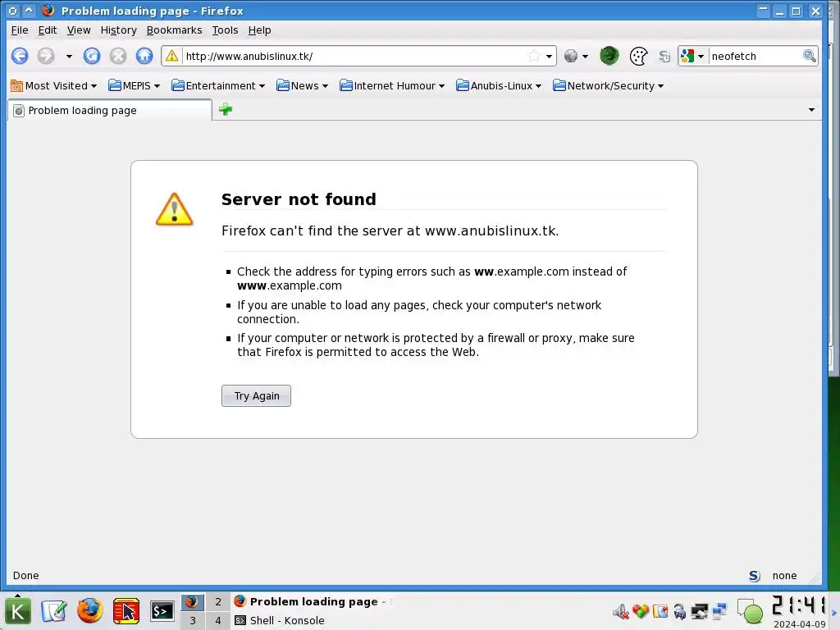The width and height of the screenshot is (840, 630).
Task: Open the search engine selector dropdown
Action: click(692, 56)
